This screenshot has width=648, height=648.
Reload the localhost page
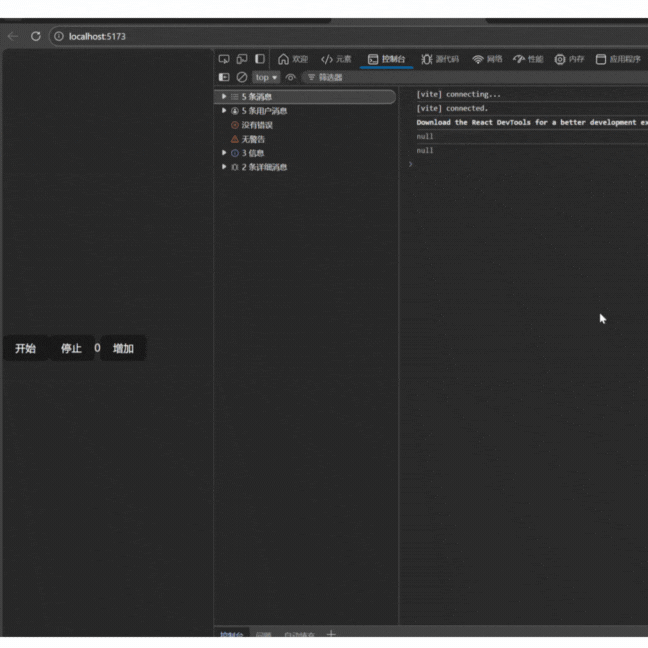[x=36, y=36]
